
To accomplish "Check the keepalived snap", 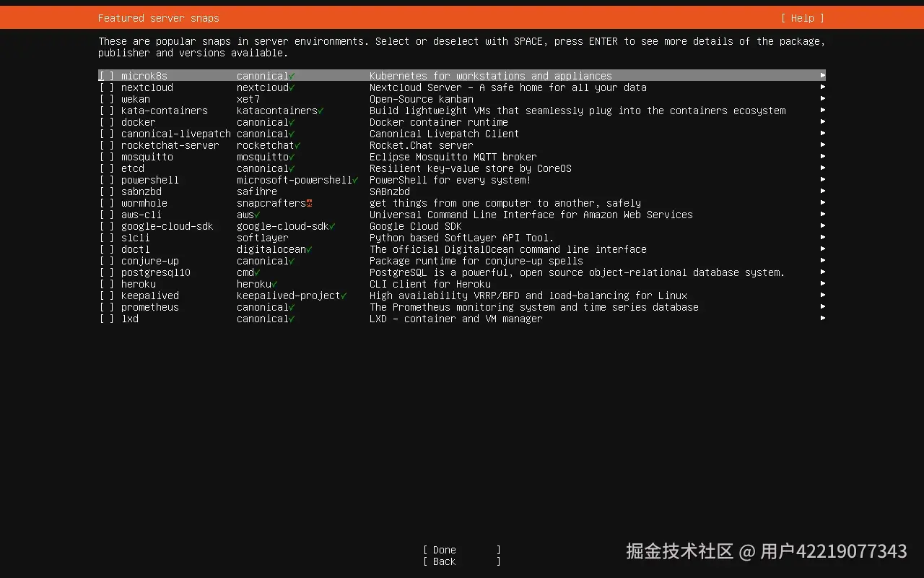I will [x=105, y=296].
